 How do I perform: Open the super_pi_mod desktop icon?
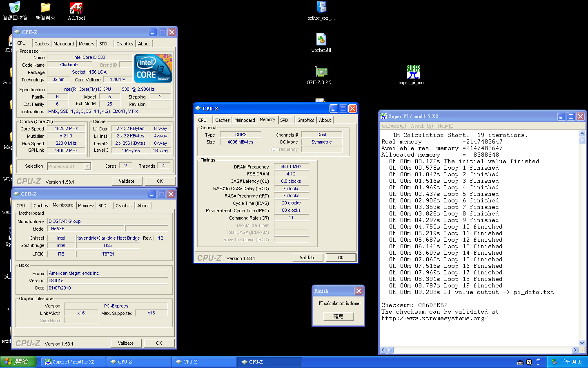(413, 75)
